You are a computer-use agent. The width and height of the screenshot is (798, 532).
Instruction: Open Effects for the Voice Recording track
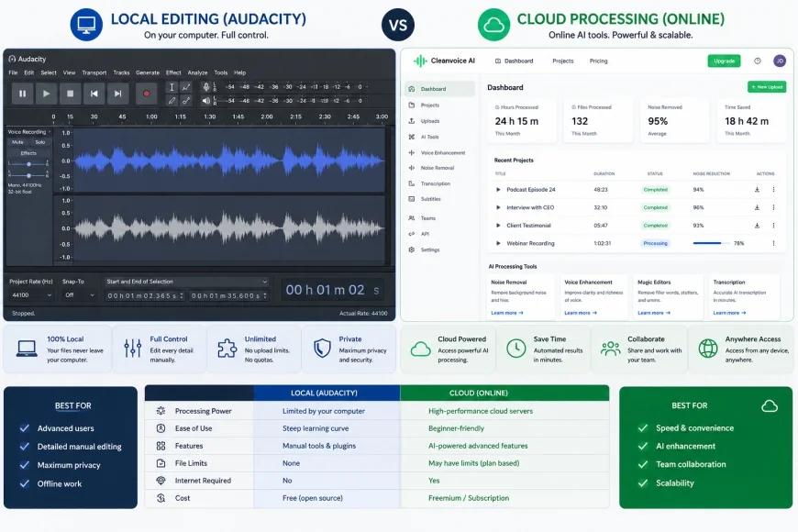[x=28, y=153]
